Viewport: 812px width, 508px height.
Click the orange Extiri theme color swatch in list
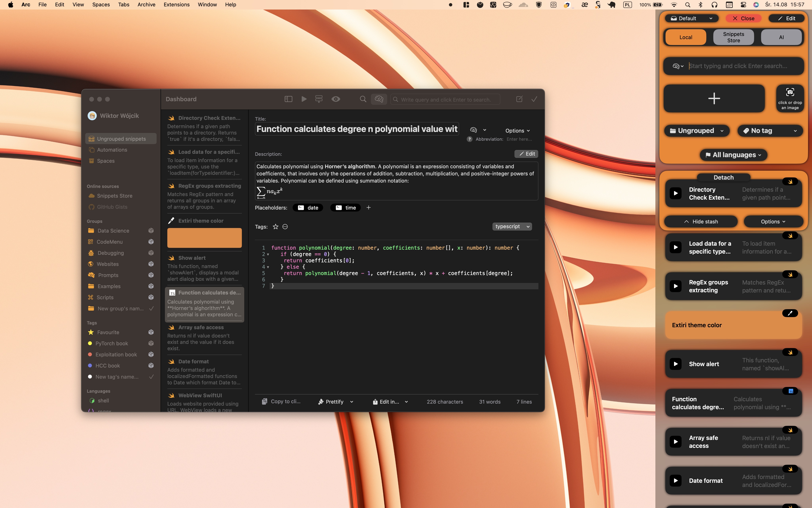(x=204, y=238)
